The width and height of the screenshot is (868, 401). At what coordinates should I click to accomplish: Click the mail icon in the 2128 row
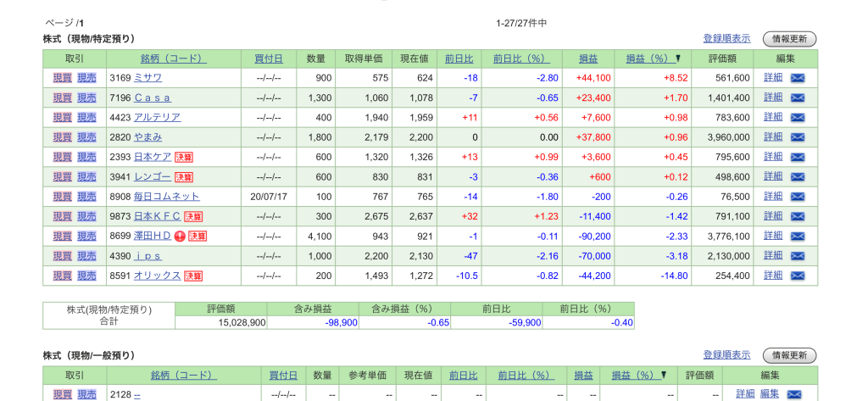(794, 394)
